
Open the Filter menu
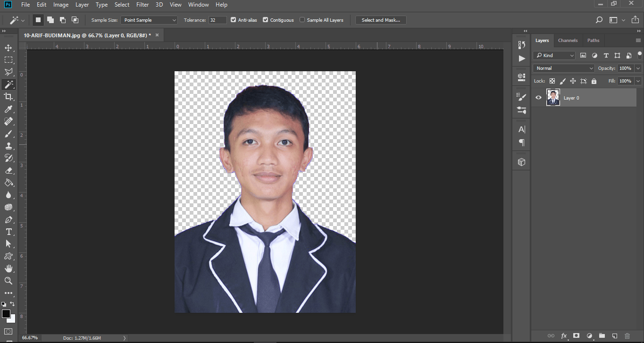pyautogui.click(x=142, y=5)
